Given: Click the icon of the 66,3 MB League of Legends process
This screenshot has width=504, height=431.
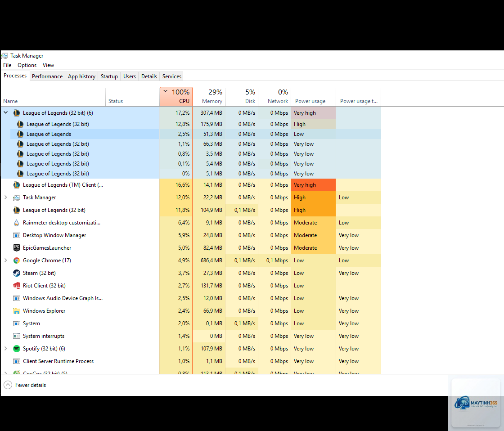Looking at the screenshot, I should pyautogui.click(x=20, y=144).
